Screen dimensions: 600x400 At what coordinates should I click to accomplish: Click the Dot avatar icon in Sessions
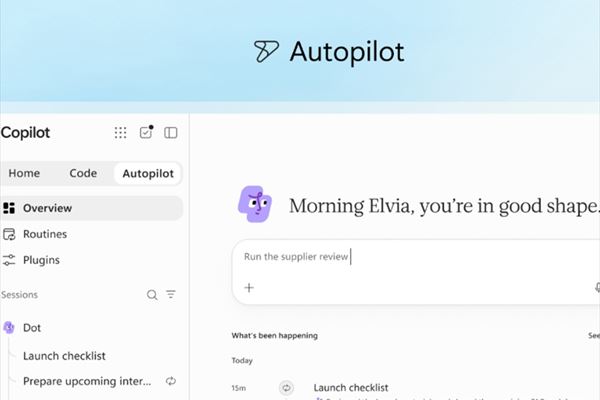click(x=9, y=328)
